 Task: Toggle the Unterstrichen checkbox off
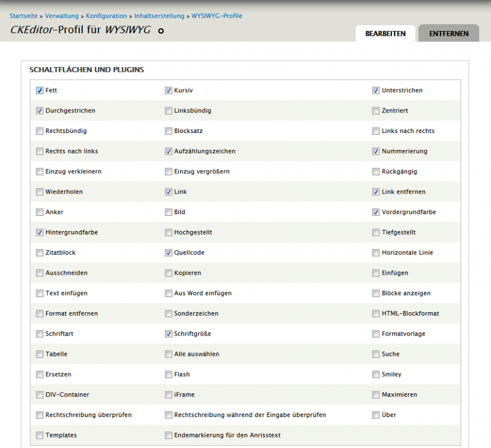click(376, 90)
